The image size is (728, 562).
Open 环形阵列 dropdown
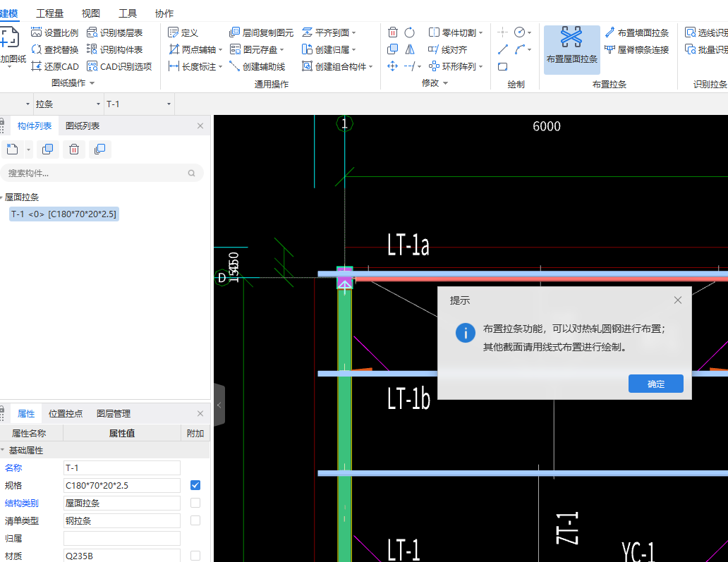pos(480,67)
